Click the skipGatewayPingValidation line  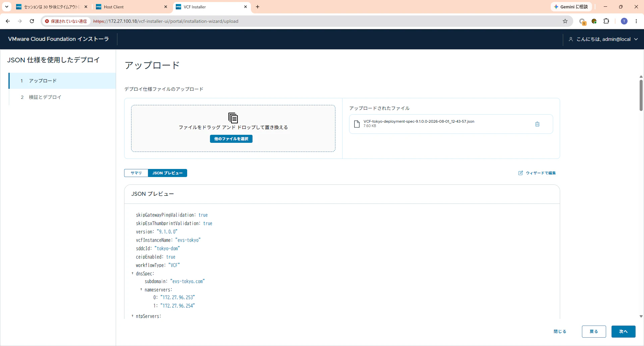[x=172, y=215]
